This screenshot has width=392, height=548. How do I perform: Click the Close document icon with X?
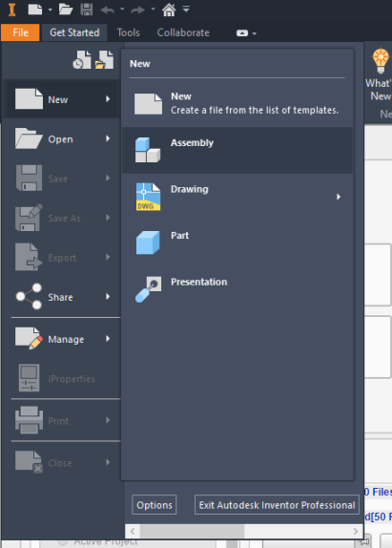pyautogui.click(x=29, y=462)
